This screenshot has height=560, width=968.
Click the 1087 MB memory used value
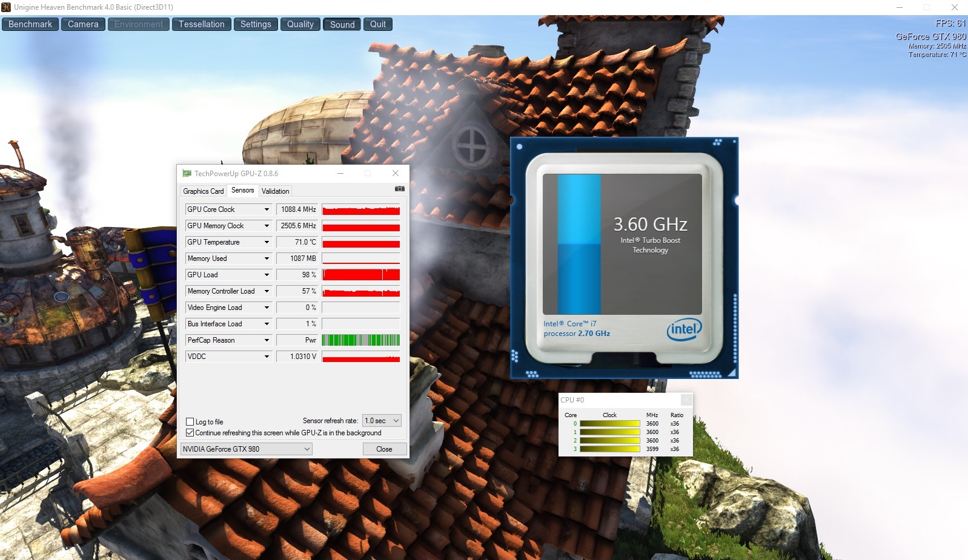pos(297,259)
